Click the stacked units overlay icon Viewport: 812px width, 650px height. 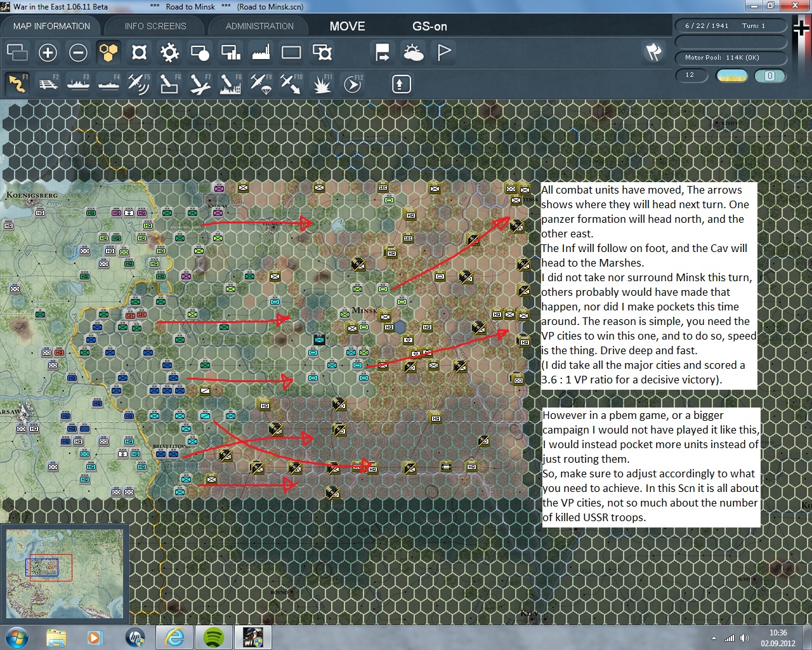(17, 53)
